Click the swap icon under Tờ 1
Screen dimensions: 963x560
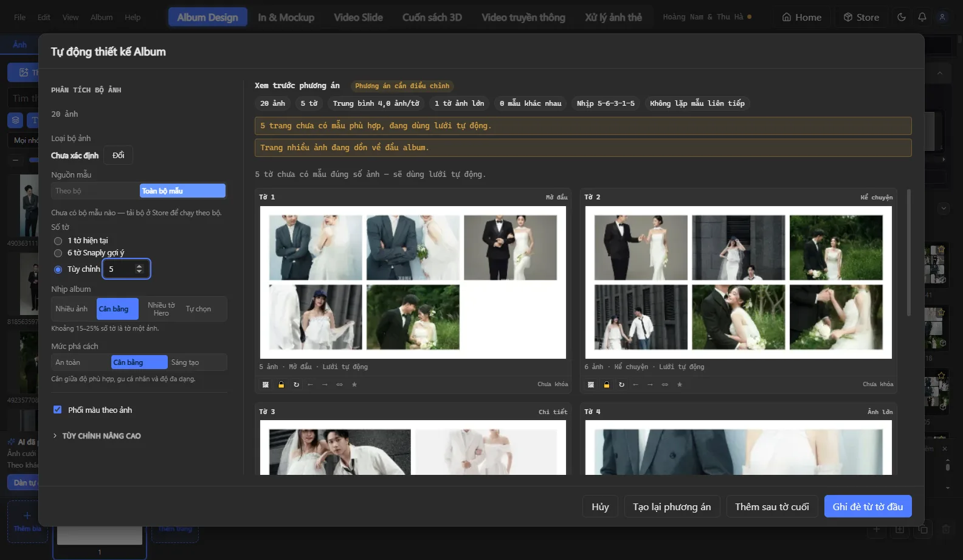click(339, 384)
